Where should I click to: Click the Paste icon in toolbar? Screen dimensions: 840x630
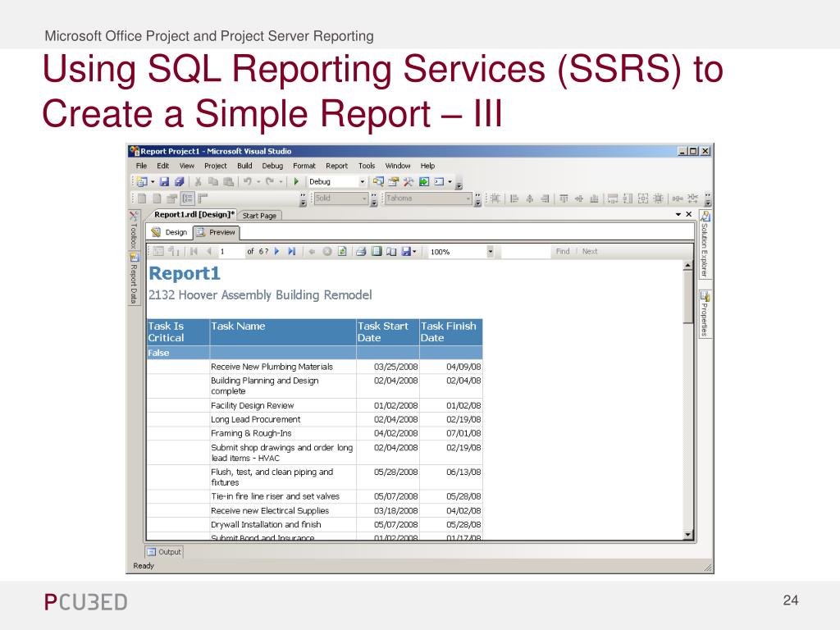pos(228,181)
